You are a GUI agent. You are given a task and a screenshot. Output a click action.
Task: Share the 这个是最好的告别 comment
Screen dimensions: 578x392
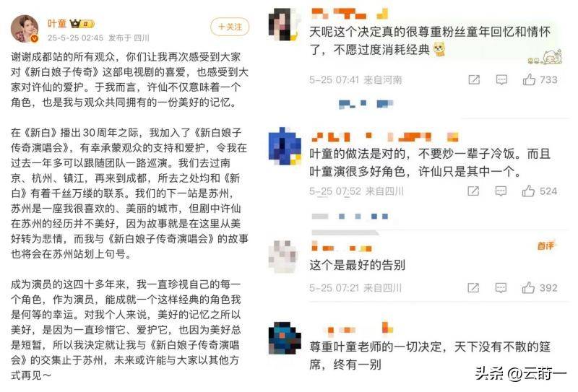pyautogui.click(x=473, y=288)
